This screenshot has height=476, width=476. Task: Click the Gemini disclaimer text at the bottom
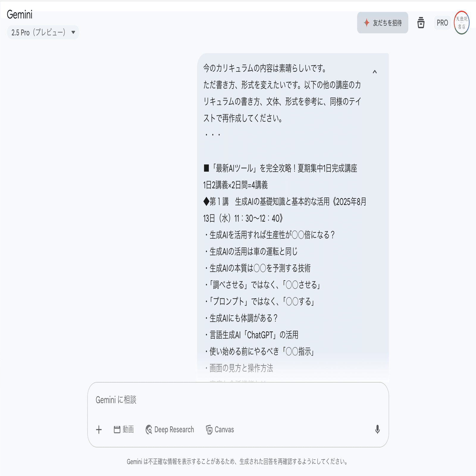[x=237, y=462]
